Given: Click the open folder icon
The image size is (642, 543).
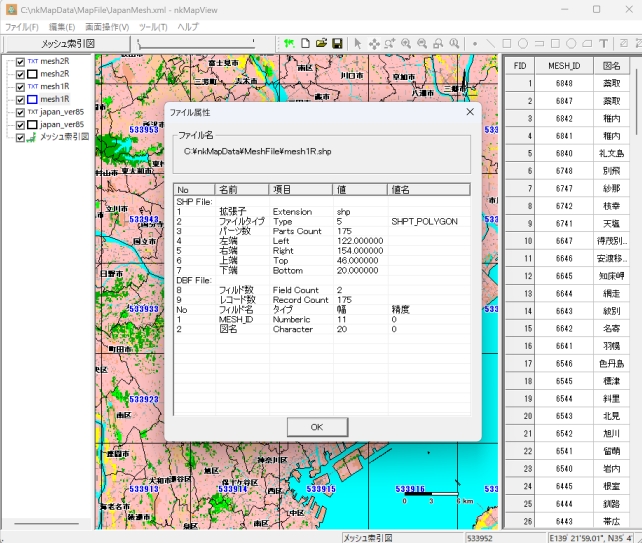Looking at the screenshot, I should point(322,44).
